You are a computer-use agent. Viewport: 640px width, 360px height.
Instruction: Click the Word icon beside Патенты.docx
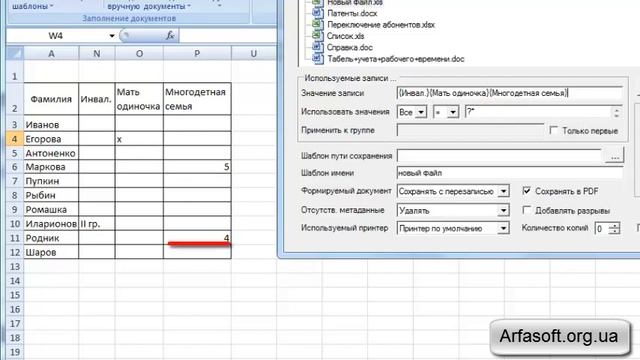[318, 13]
